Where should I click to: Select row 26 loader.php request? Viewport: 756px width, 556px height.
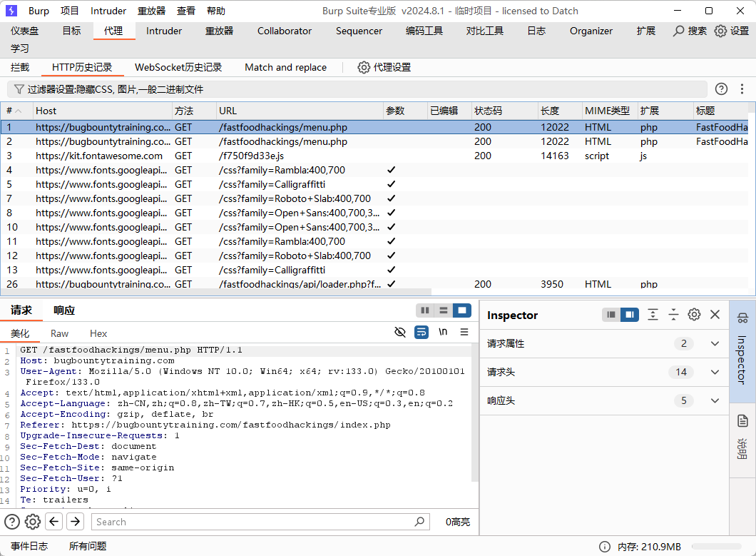point(374,284)
